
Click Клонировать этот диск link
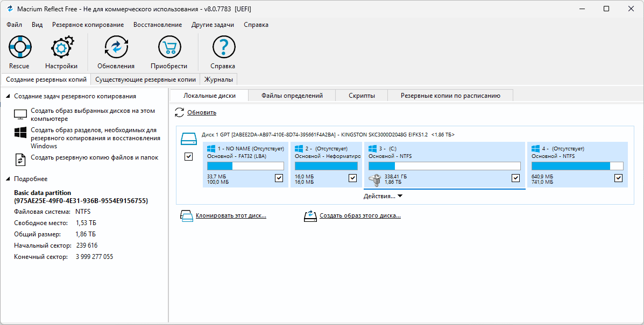point(231,215)
